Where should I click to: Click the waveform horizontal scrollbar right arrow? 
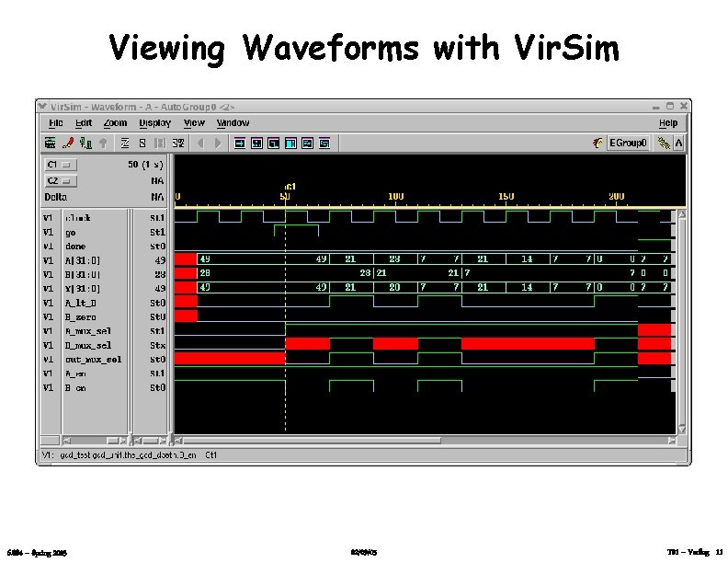click(672, 441)
